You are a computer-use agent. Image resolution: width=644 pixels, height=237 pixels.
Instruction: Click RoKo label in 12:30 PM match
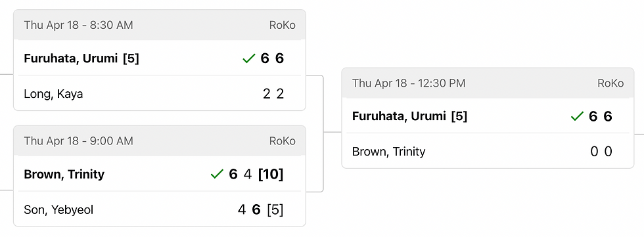pyautogui.click(x=610, y=83)
